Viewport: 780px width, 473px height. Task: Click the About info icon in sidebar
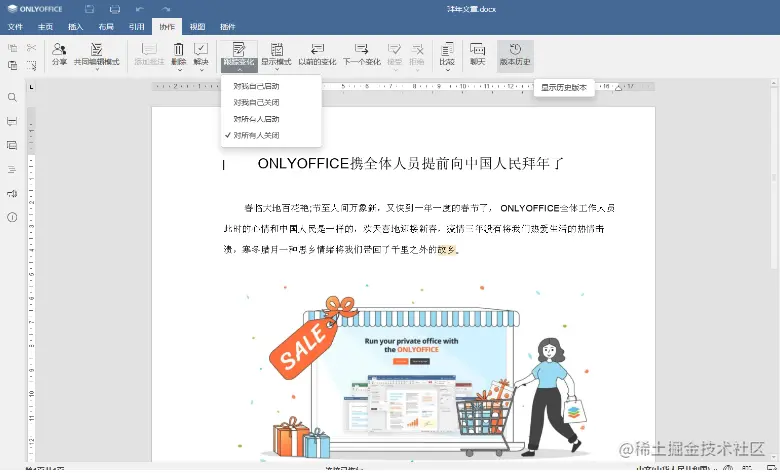(x=12, y=217)
